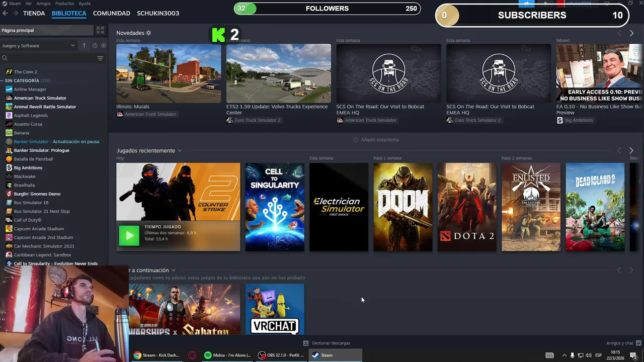
Task: Open Illinois: Murals news thumbnail
Action: click(x=169, y=73)
